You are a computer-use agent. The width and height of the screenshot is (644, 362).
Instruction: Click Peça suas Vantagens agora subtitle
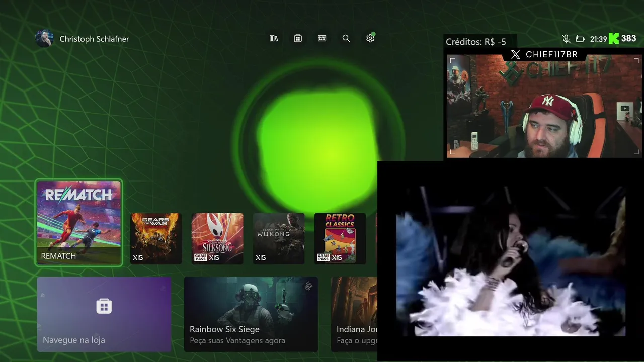(x=237, y=341)
